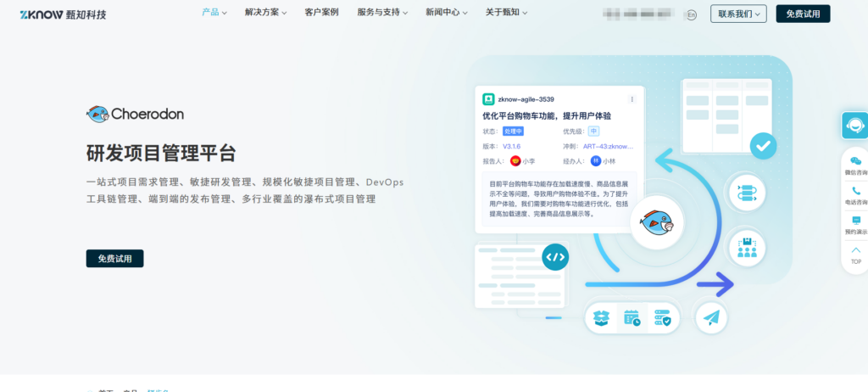Click the team members icon in the illustration
Viewport: 868px width, 392px height.
747,247
